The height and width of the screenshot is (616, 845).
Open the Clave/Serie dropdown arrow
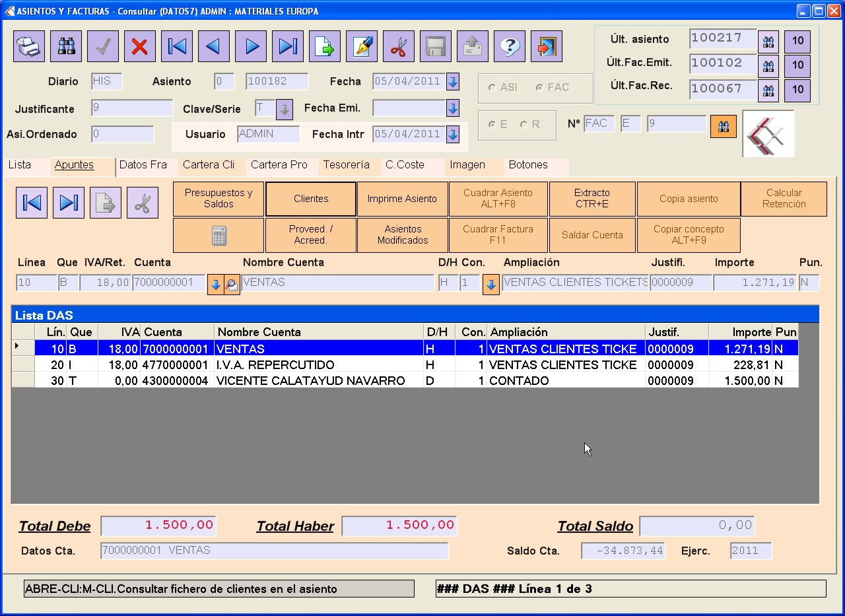285,109
